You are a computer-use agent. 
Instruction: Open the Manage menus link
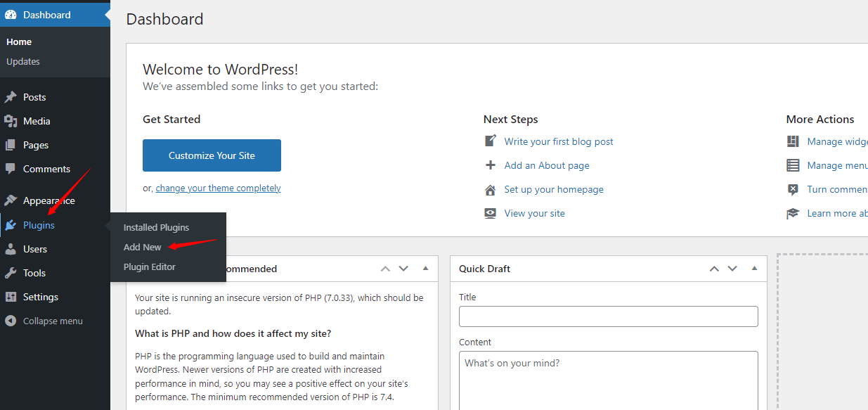point(837,165)
